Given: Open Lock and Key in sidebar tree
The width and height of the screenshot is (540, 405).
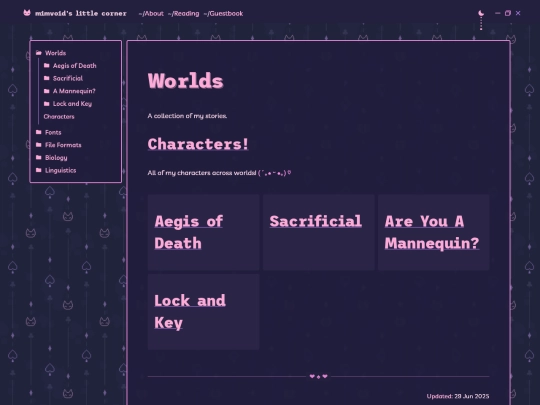Looking at the screenshot, I should (72, 104).
